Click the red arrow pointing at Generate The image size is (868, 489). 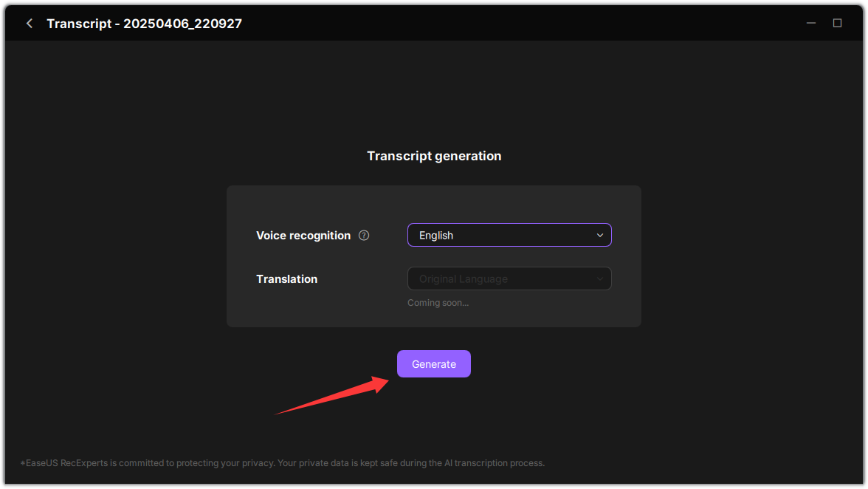(x=332, y=395)
